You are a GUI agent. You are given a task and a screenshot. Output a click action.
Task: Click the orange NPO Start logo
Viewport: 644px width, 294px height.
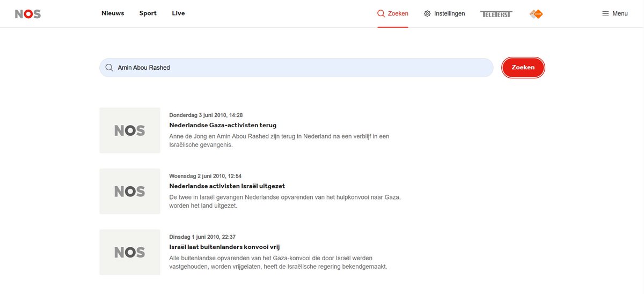536,14
